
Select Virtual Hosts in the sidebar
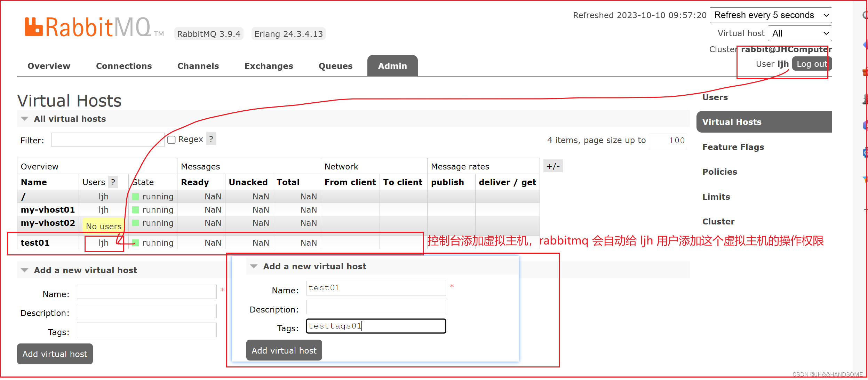pos(764,122)
